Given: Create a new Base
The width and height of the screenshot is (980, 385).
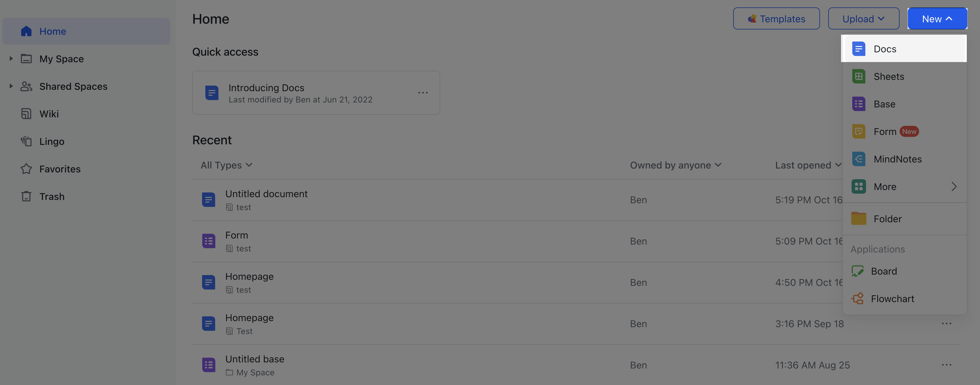Looking at the screenshot, I should pyautogui.click(x=884, y=104).
